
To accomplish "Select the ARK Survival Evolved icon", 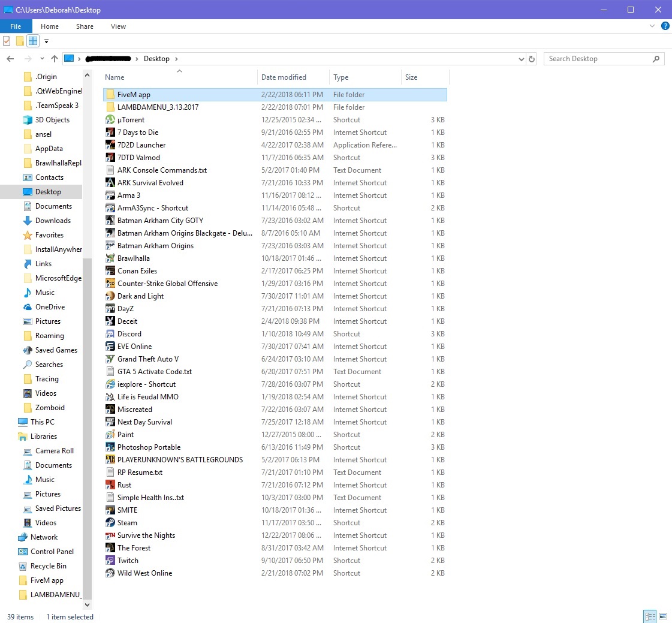I will tap(110, 183).
